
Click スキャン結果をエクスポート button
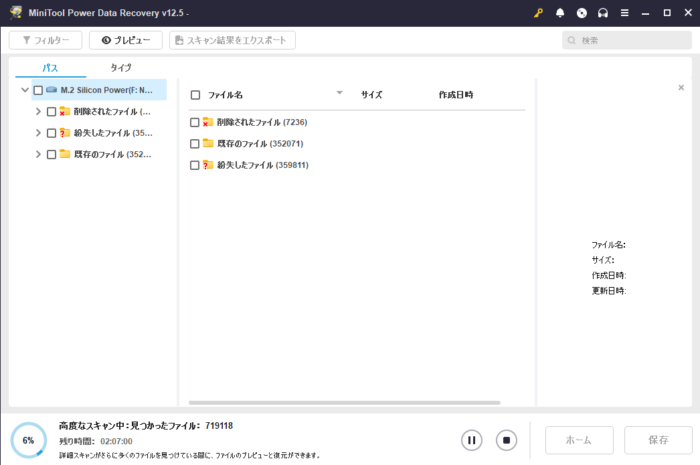[232, 40]
